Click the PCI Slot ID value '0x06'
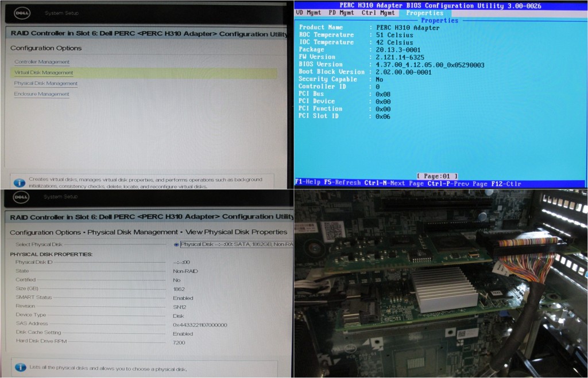The image size is (588, 378). [383, 117]
